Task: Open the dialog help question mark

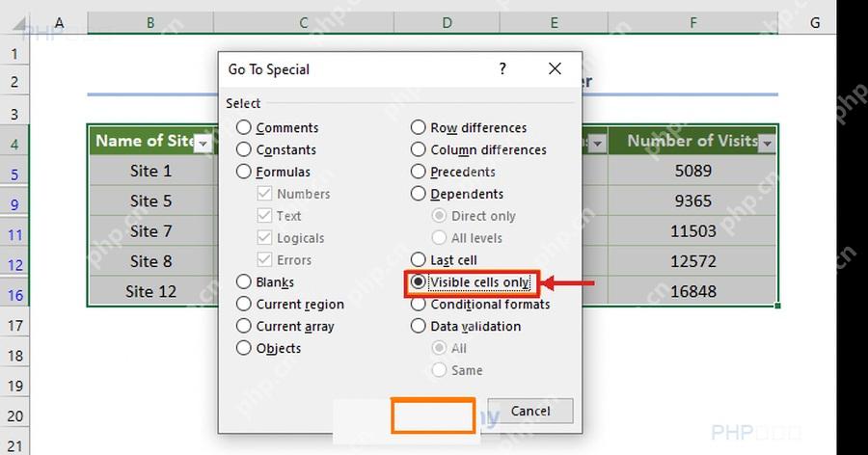Action: pos(502,68)
